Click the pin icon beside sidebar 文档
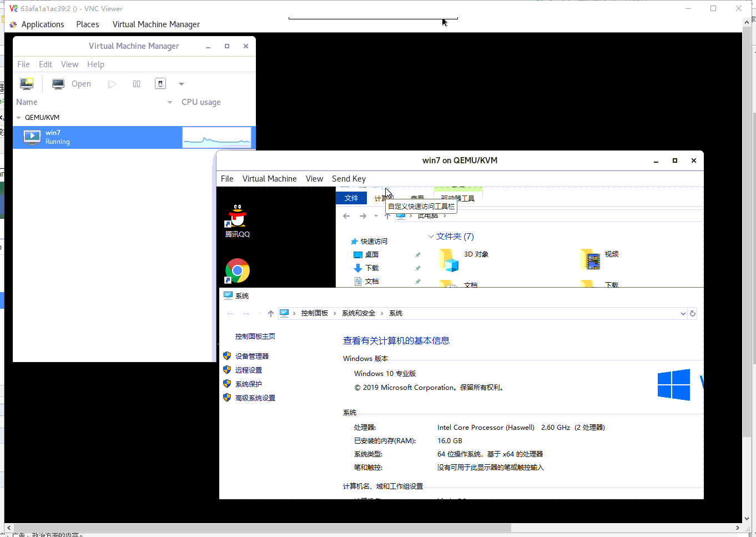 click(x=418, y=282)
